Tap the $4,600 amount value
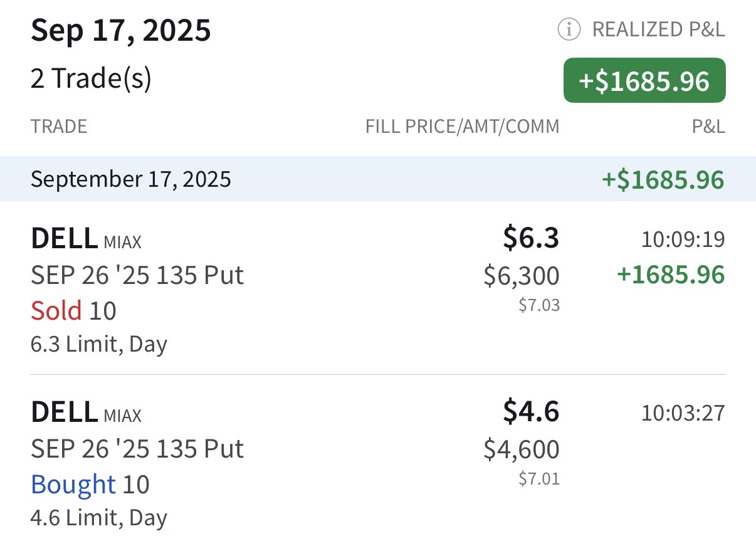756x551 pixels. pos(522,449)
